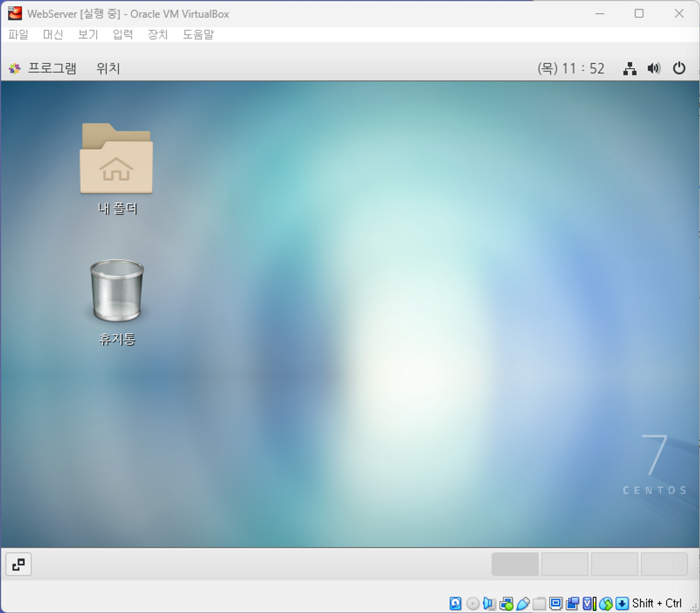Open the 프로그램 applications menu

tap(52, 68)
